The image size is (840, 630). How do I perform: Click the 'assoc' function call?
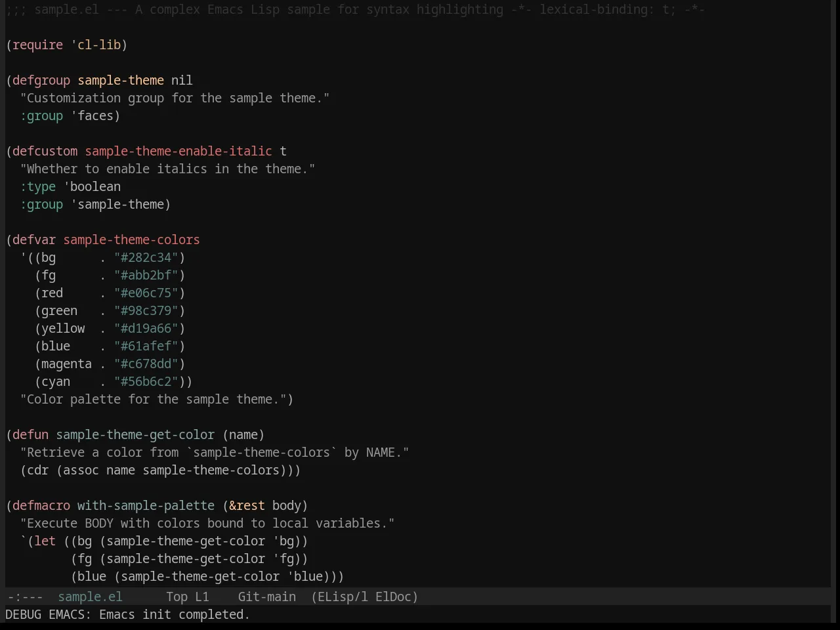[x=81, y=470]
